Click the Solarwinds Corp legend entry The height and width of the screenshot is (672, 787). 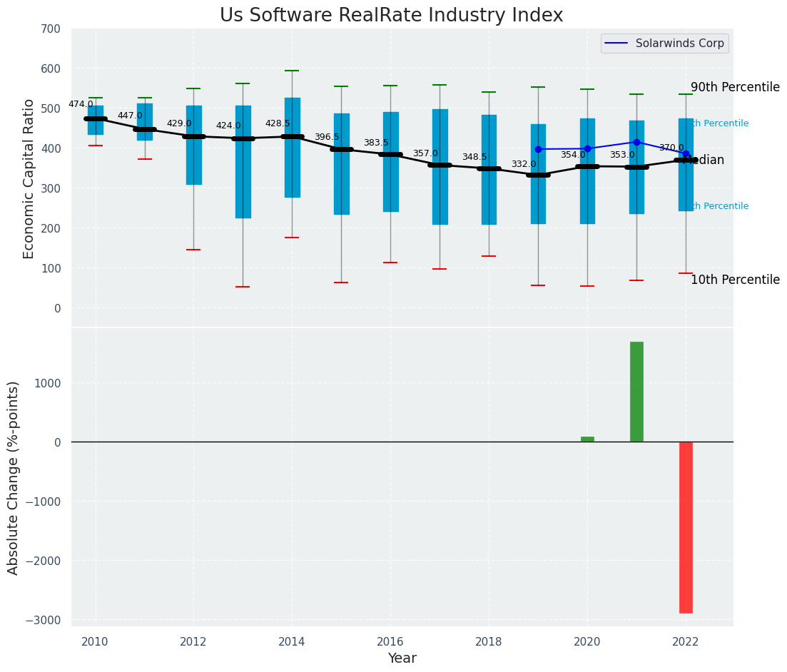(x=664, y=44)
